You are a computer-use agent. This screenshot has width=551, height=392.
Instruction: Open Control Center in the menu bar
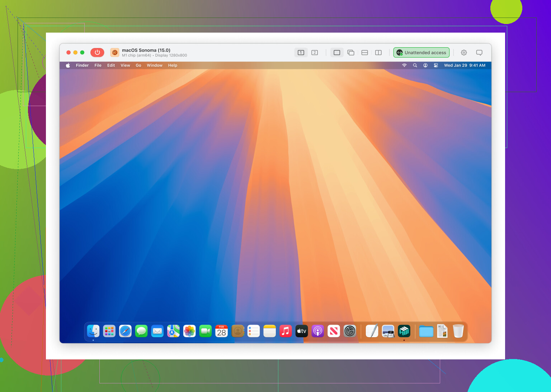coord(436,66)
